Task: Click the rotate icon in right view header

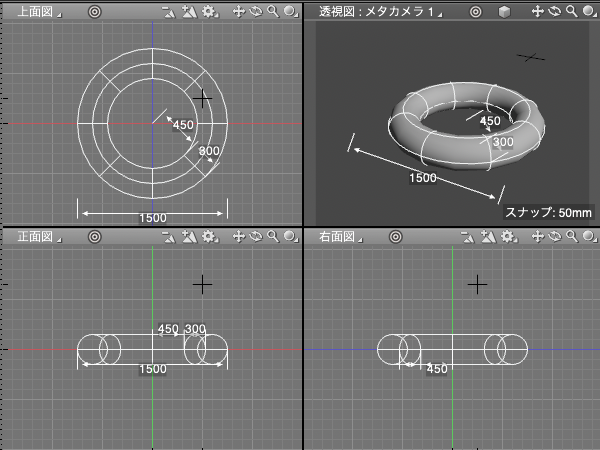Action: point(555,237)
